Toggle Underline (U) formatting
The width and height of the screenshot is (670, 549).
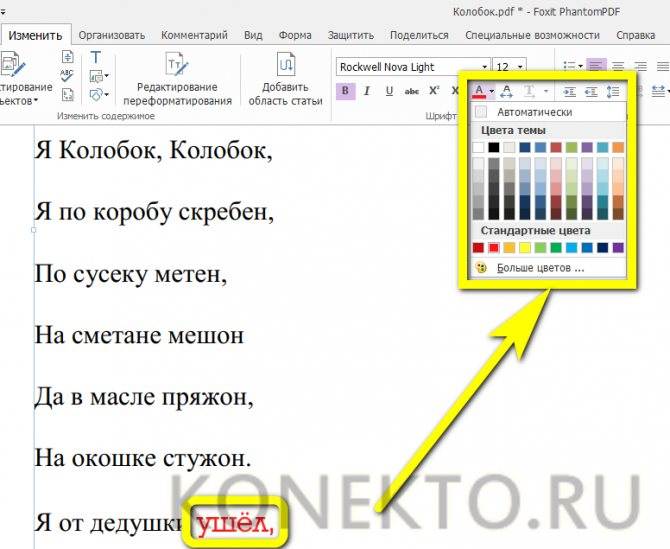point(389,91)
